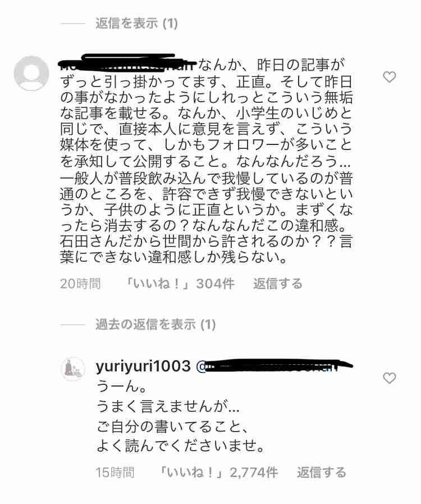This screenshot has width=421, height=504.
Task: Expand 返信を表示 (1) at the top
Action: click(136, 24)
